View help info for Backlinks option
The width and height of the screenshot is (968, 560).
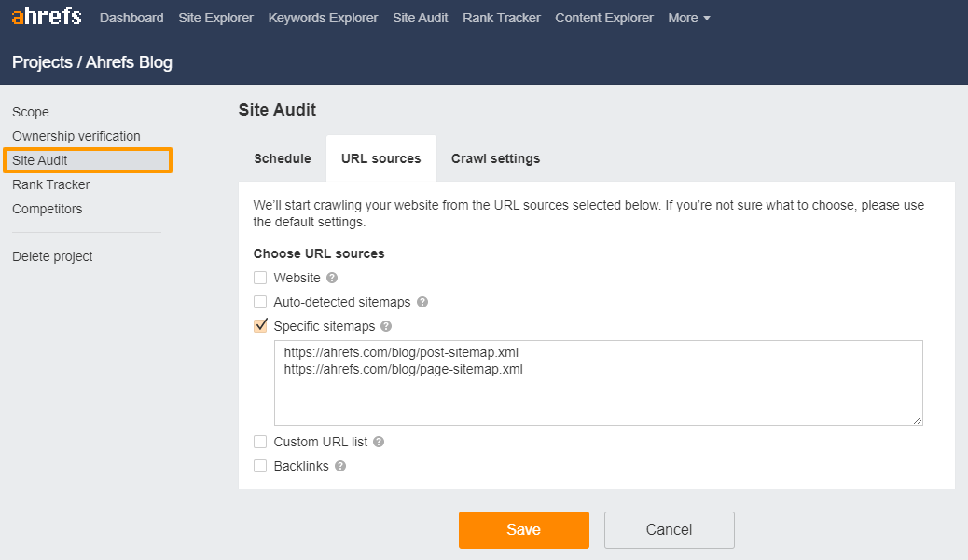tap(339, 466)
